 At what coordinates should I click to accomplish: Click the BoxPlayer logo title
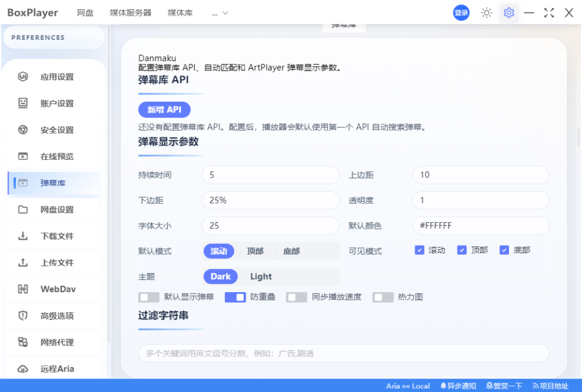[32, 13]
